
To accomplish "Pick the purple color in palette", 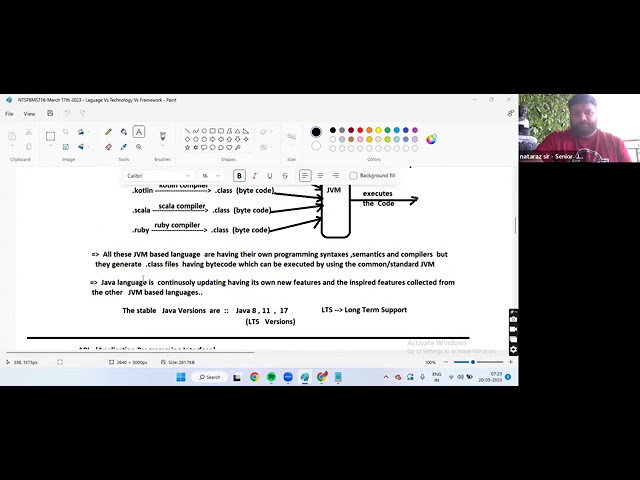I will click(x=415, y=130).
